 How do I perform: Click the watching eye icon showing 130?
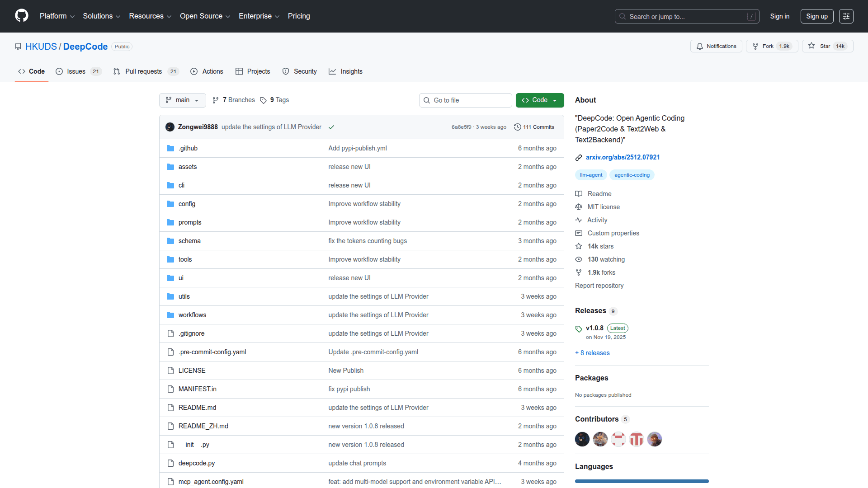tap(579, 259)
